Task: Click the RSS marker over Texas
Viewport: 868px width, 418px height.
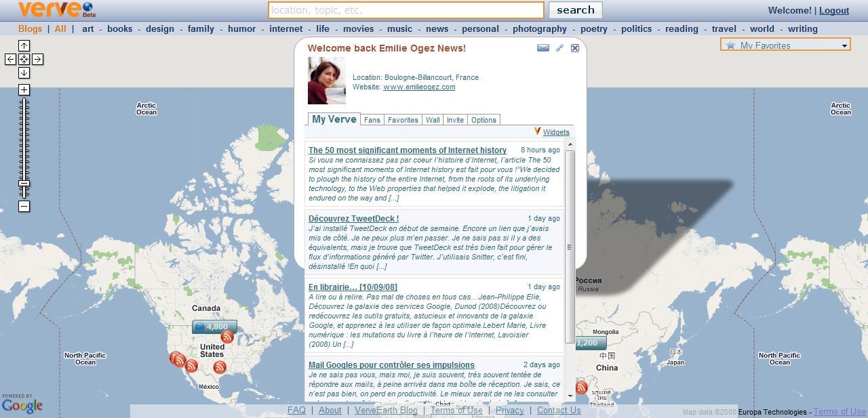Action: (220, 367)
